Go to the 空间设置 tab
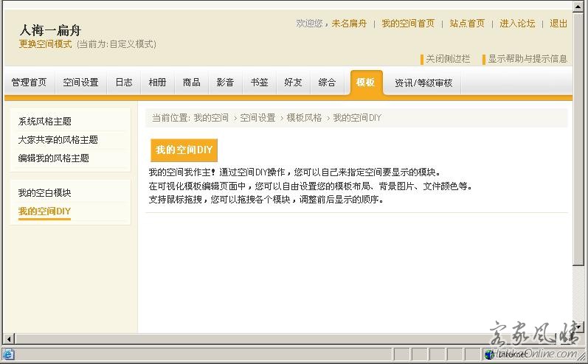Viewport: 588px width, 364px height. tap(80, 83)
